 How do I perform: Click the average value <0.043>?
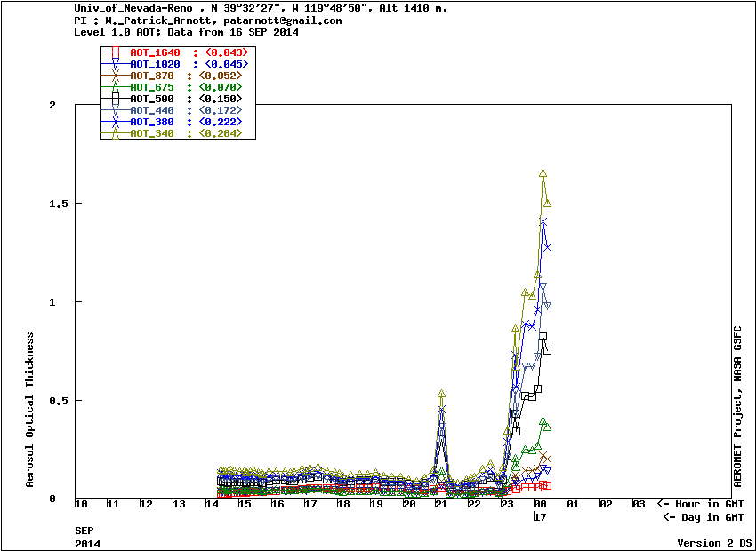pyautogui.click(x=227, y=52)
